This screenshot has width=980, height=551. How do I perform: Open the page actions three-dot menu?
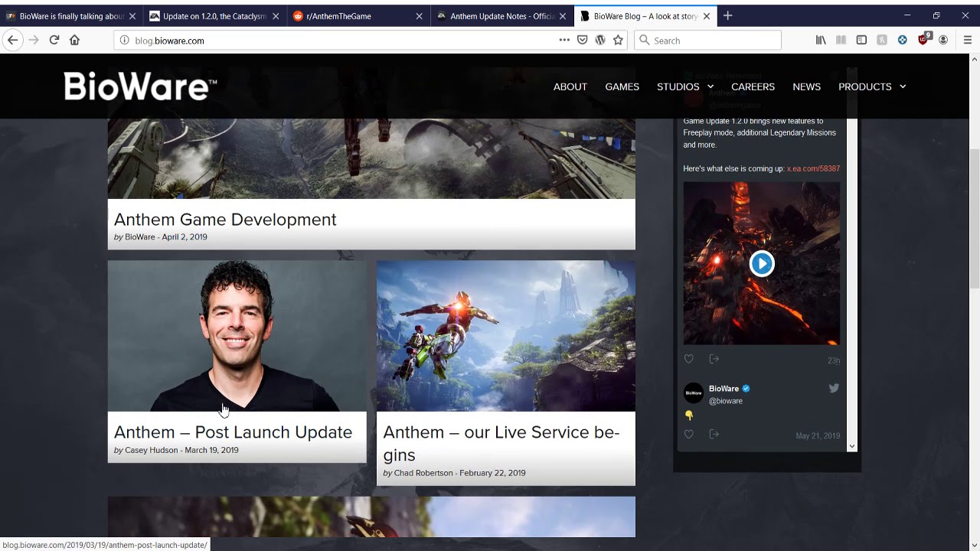(564, 40)
